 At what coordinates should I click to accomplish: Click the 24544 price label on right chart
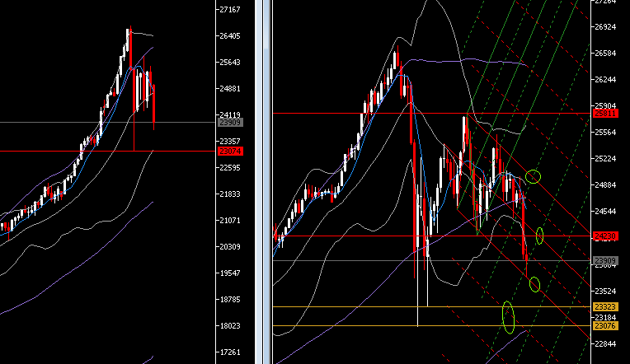(x=605, y=212)
